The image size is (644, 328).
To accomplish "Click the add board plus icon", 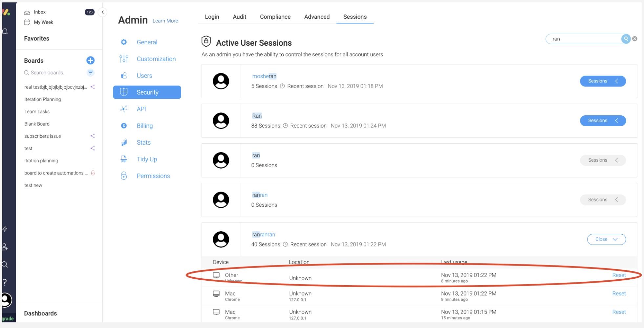I will pyautogui.click(x=90, y=60).
